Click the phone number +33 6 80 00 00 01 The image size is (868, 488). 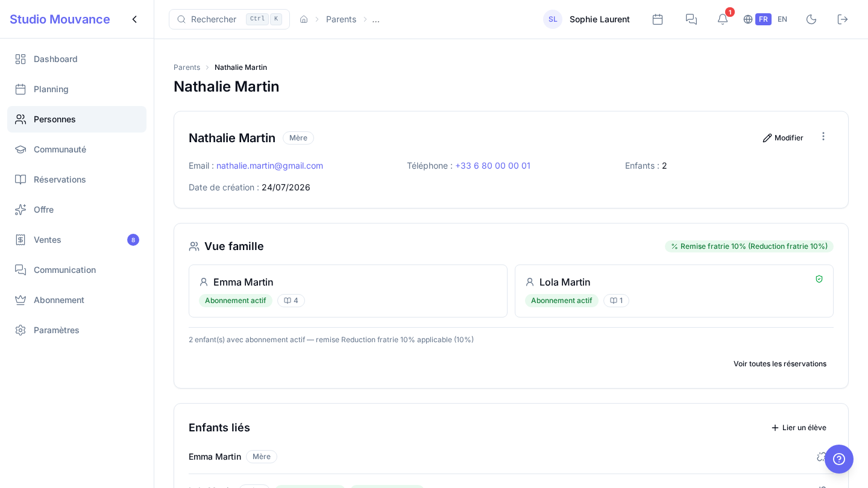tap(492, 166)
